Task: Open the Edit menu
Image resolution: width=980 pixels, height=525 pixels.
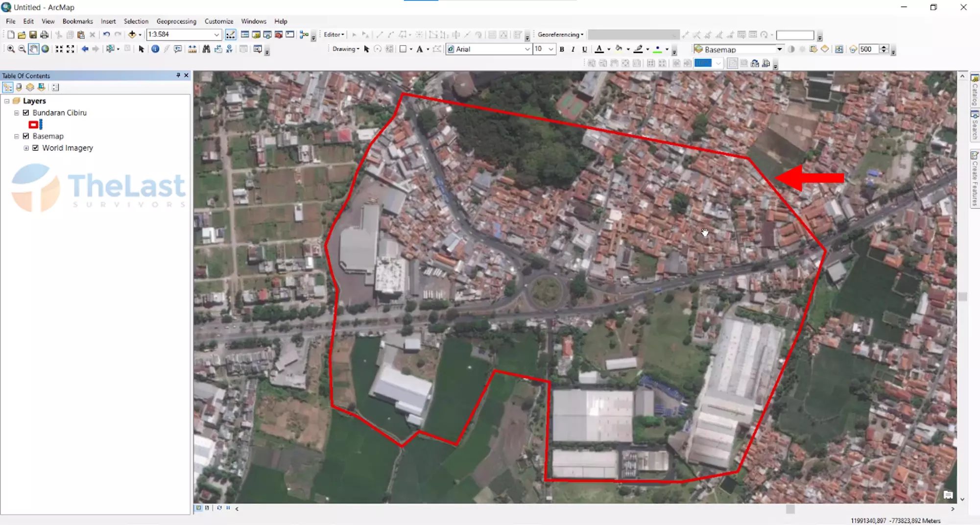Action: click(28, 22)
